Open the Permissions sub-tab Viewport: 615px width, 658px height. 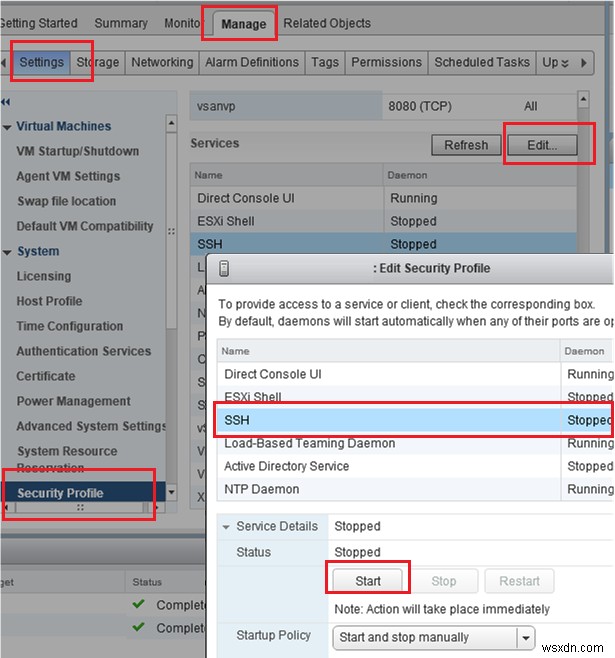pos(386,62)
